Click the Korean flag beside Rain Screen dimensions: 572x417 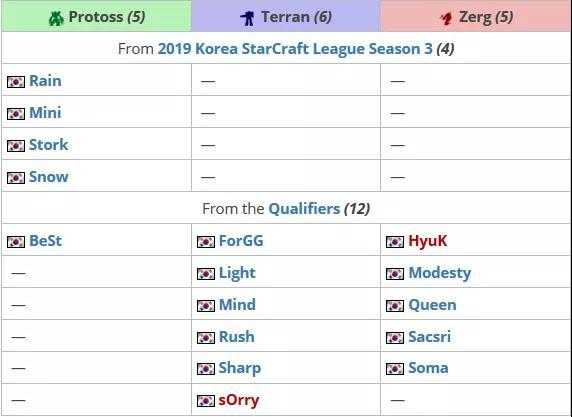(x=16, y=82)
